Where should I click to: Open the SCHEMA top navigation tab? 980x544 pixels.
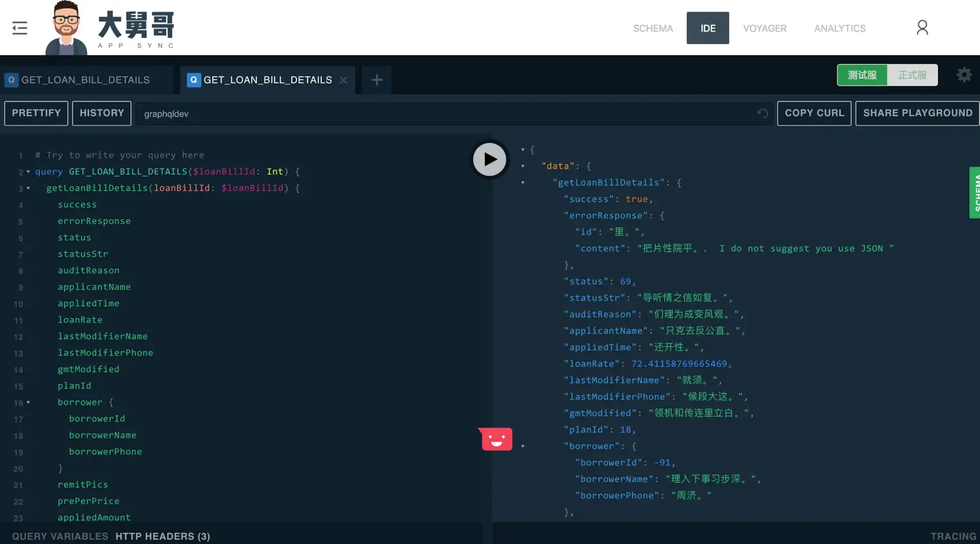tap(653, 28)
